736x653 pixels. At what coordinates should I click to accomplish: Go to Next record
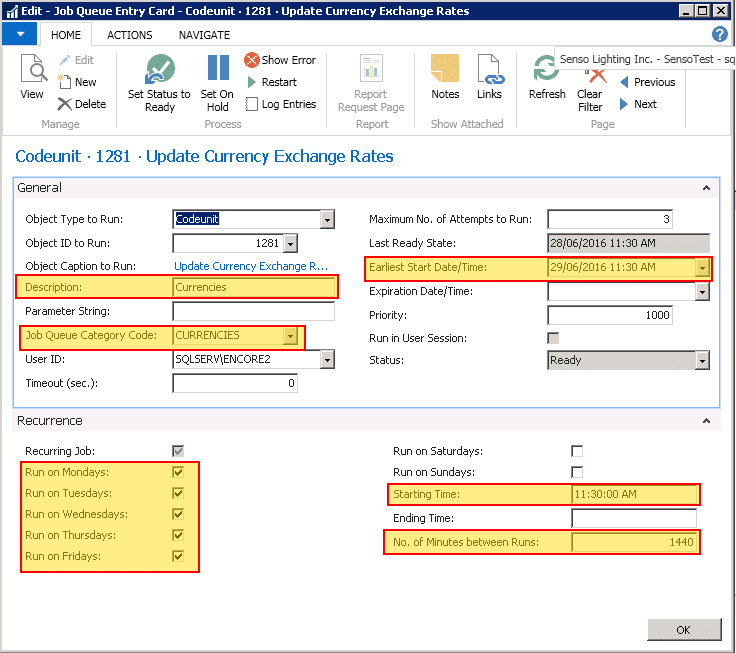[638, 104]
